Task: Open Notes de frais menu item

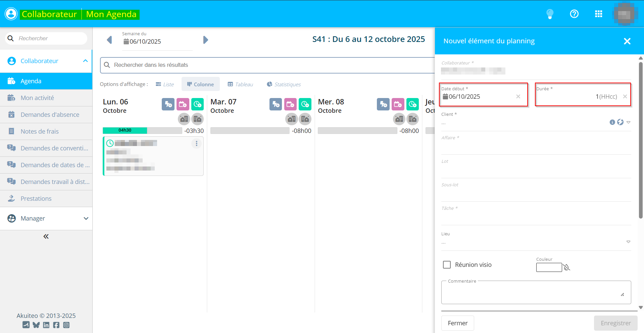Action: 40,132
